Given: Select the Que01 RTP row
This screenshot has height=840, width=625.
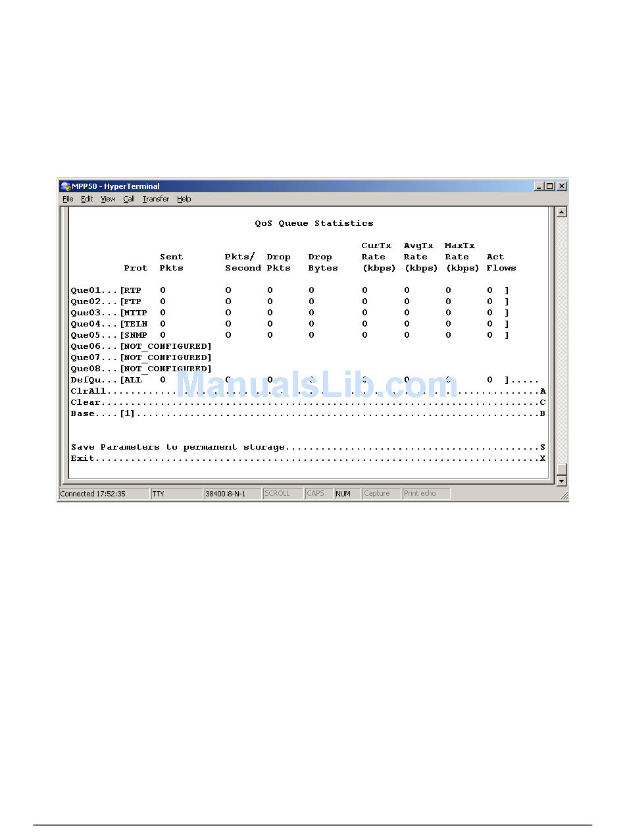Looking at the screenshot, I should click(290, 290).
